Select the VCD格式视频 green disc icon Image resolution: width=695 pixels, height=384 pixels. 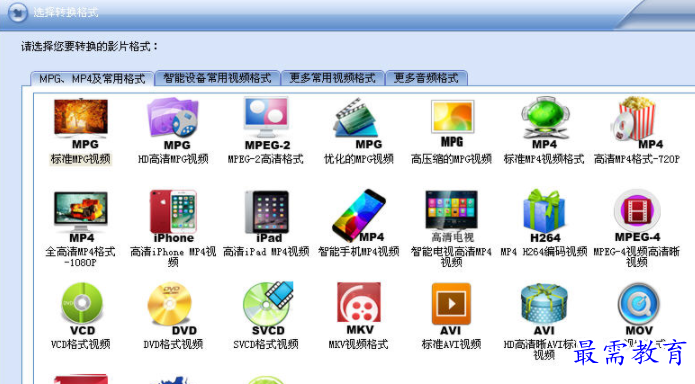pos(82,310)
